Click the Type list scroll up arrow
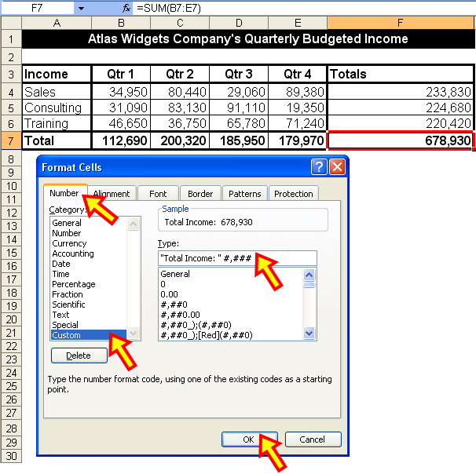The height and width of the screenshot is (474, 476). pos(309,275)
